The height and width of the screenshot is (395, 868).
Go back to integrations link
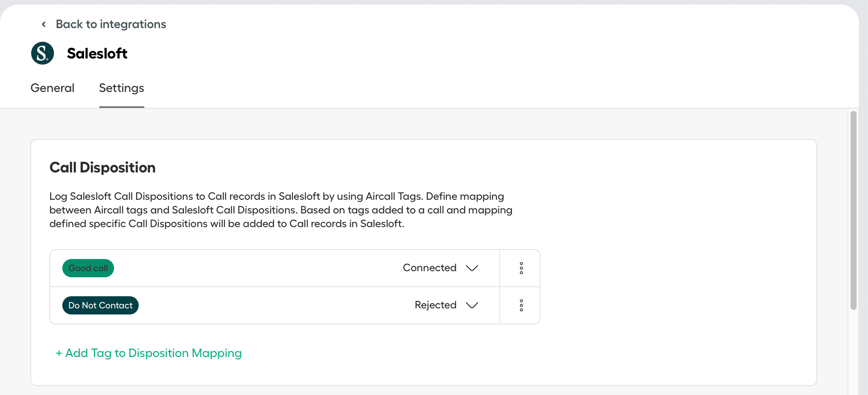111,24
